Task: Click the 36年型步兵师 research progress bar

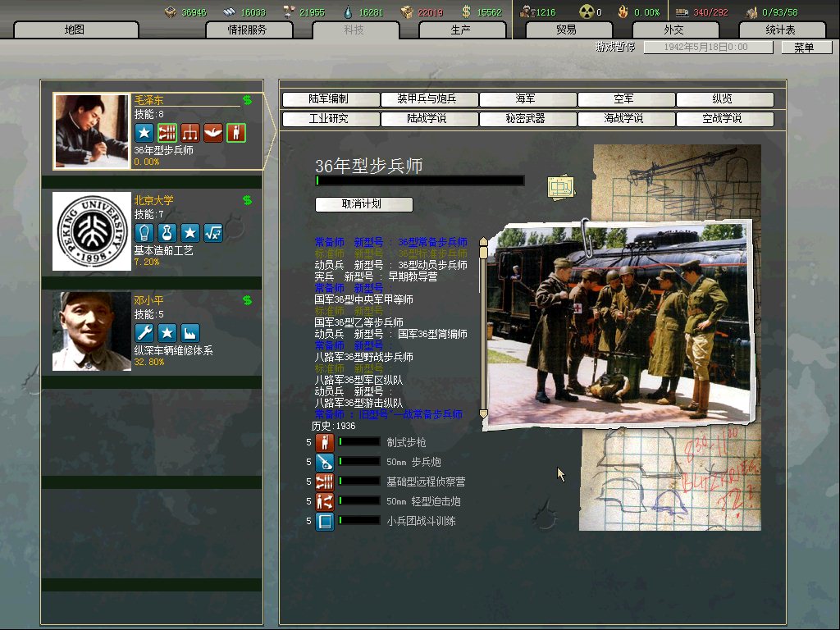Action: (419, 180)
